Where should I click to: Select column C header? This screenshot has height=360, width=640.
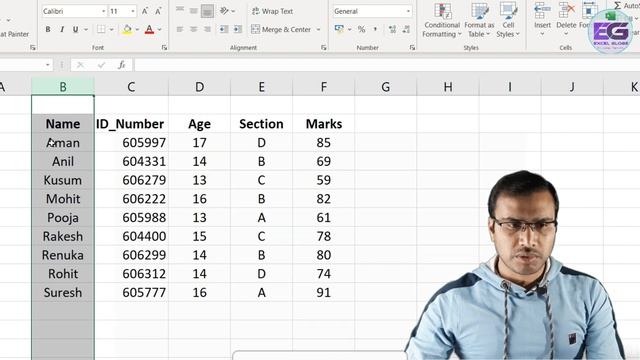point(131,87)
